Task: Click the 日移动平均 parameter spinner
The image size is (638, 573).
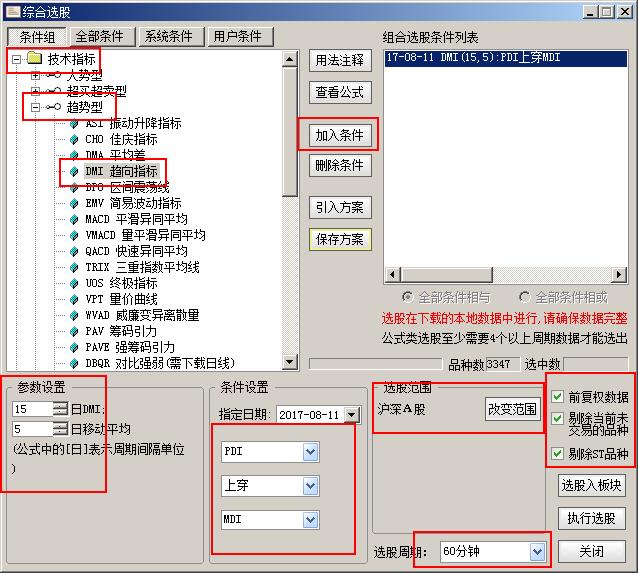Action: tap(61, 429)
